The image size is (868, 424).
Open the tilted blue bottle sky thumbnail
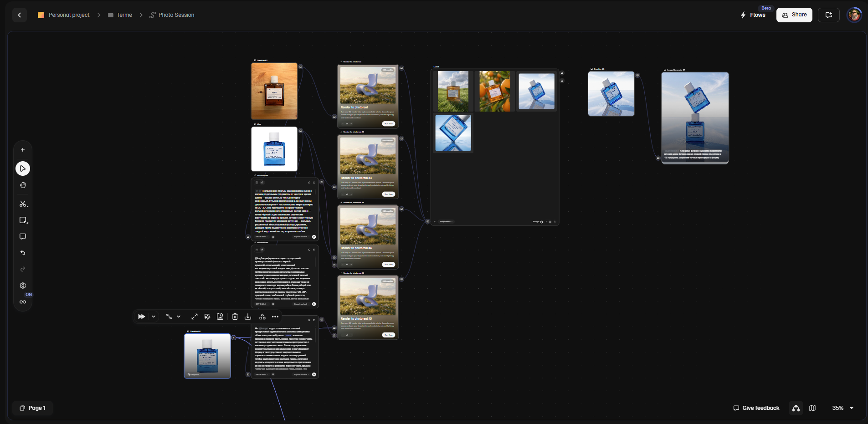tap(537, 91)
